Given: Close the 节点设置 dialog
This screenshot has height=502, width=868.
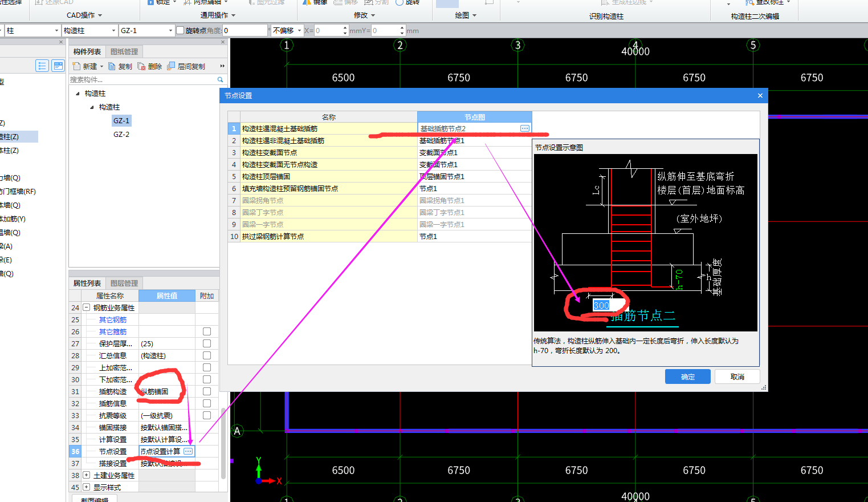Looking at the screenshot, I should (x=760, y=95).
